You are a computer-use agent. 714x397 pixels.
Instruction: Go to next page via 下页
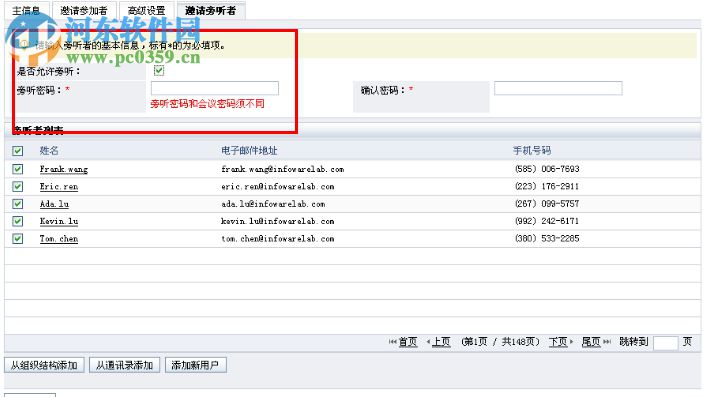pyautogui.click(x=558, y=342)
